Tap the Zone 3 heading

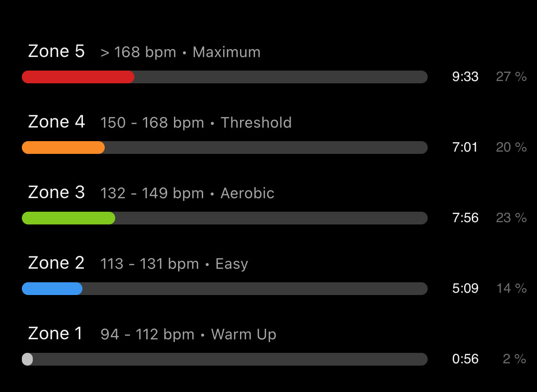56,193
